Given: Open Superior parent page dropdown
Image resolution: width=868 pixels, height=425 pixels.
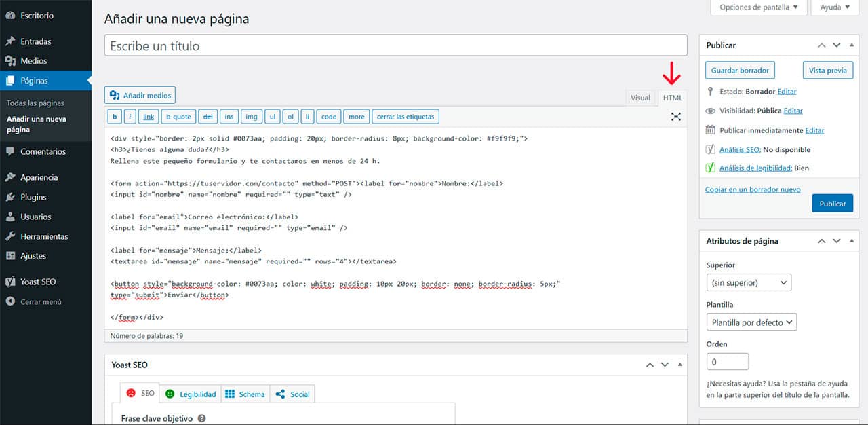Looking at the screenshot, I should coord(748,282).
